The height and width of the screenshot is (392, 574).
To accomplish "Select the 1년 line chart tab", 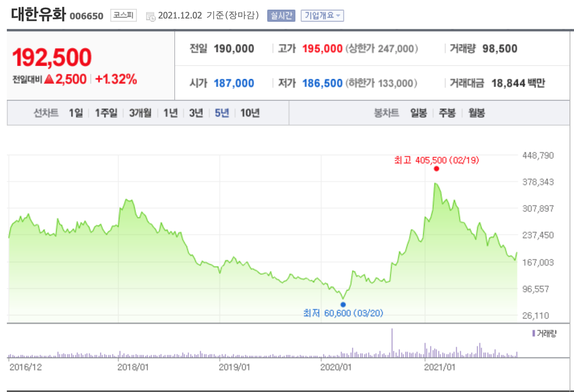I will pos(170,113).
